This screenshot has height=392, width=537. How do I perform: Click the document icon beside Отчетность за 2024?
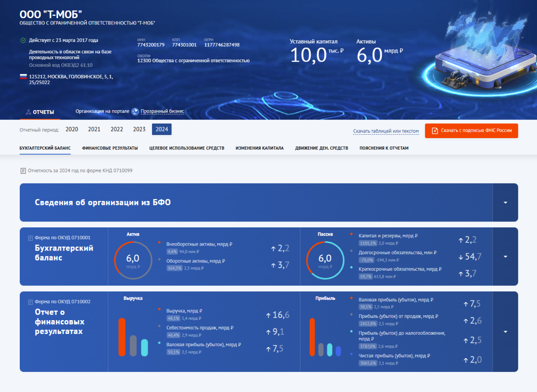point(23,171)
